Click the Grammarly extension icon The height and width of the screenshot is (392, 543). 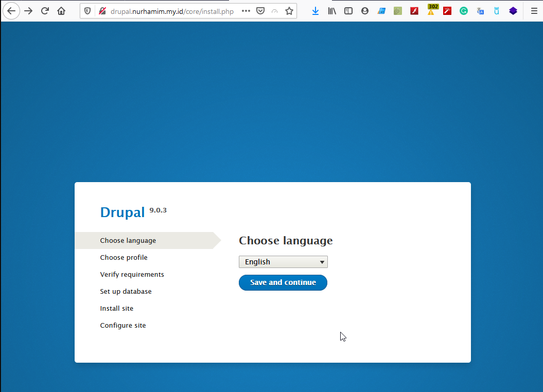pos(464,11)
